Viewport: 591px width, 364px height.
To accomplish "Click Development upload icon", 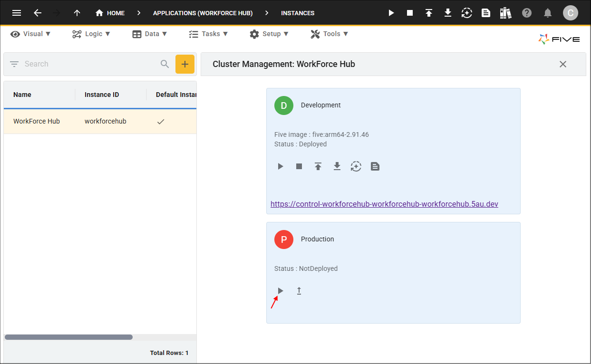I will coord(318,166).
